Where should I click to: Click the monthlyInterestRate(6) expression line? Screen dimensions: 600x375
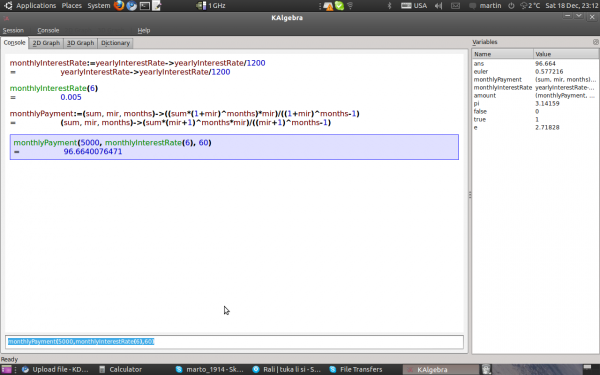pos(54,88)
